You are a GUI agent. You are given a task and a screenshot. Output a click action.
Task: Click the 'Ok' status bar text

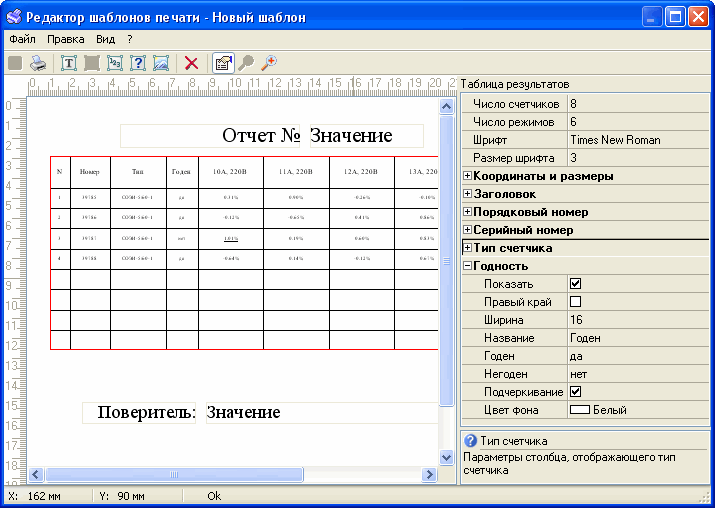(214, 496)
